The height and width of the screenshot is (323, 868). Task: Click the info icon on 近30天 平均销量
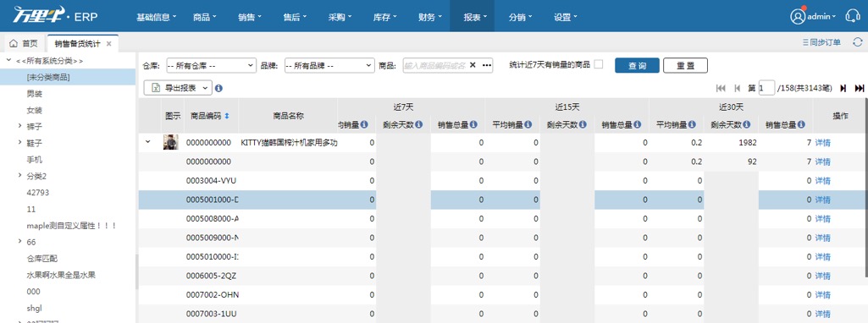(693, 125)
